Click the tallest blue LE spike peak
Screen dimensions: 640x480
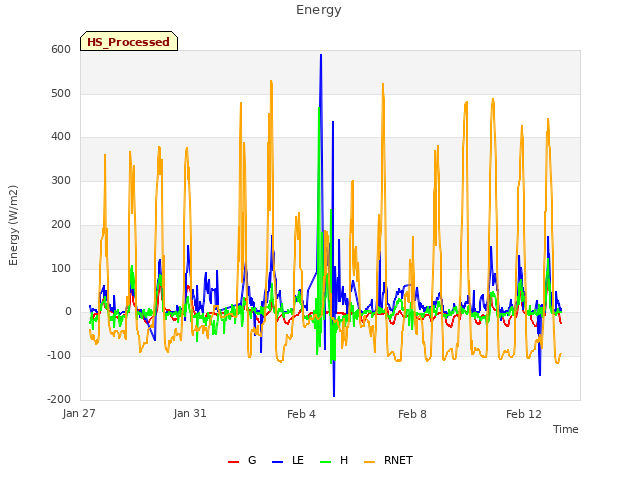321,55
